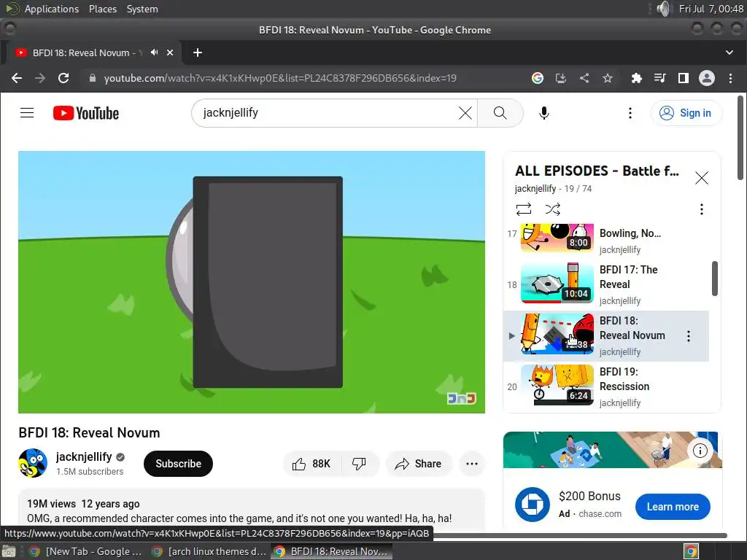Open the clock showing Fri Jul 7
The height and width of the screenshot is (560, 747).
[711, 9]
